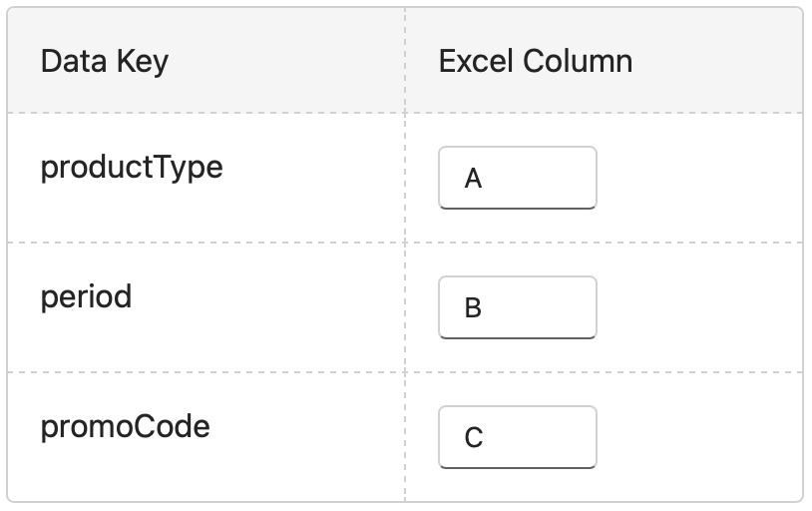This screenshot has width=812, height=511.
Task: Select the promoCode Excel Column input field
Action: coord(517,437)
